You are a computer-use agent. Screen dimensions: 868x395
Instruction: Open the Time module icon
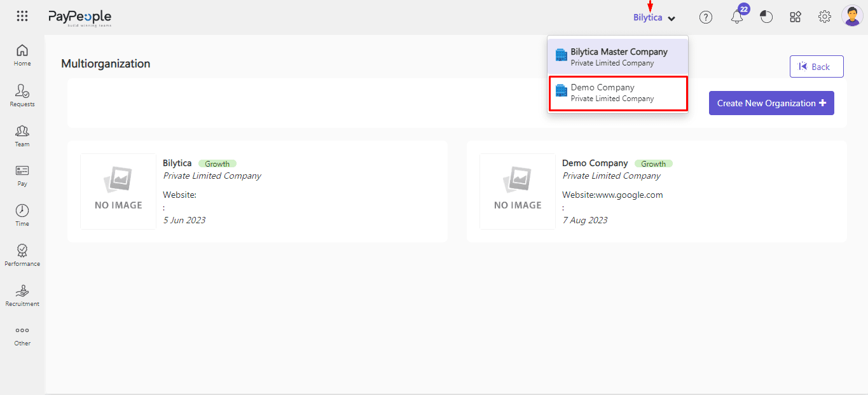pyautogui.click(x=22, y=214)
